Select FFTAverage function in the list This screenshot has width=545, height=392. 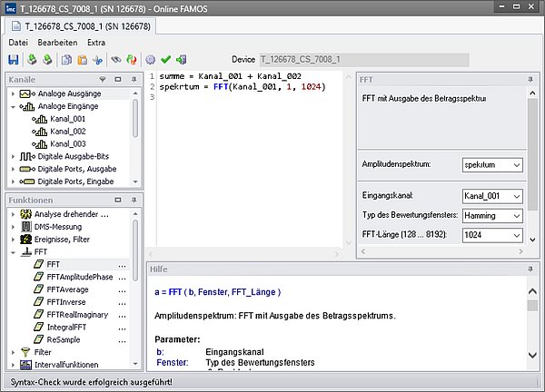point(67,289)
